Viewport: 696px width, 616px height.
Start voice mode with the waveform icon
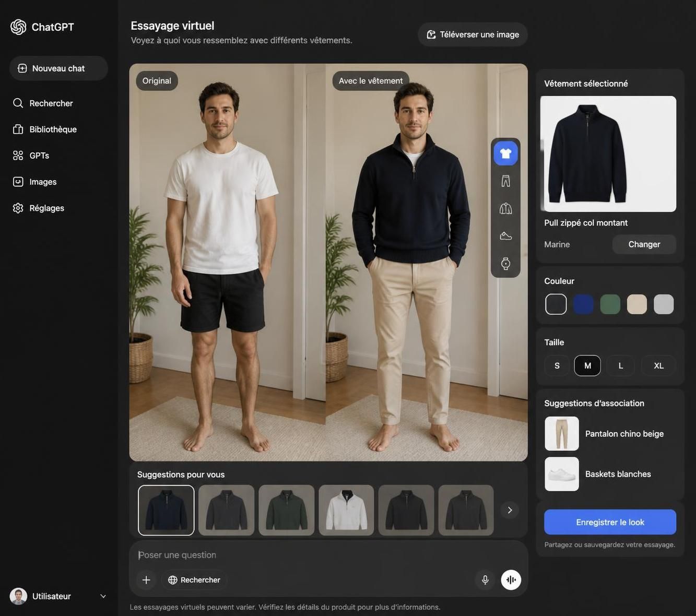511,580
